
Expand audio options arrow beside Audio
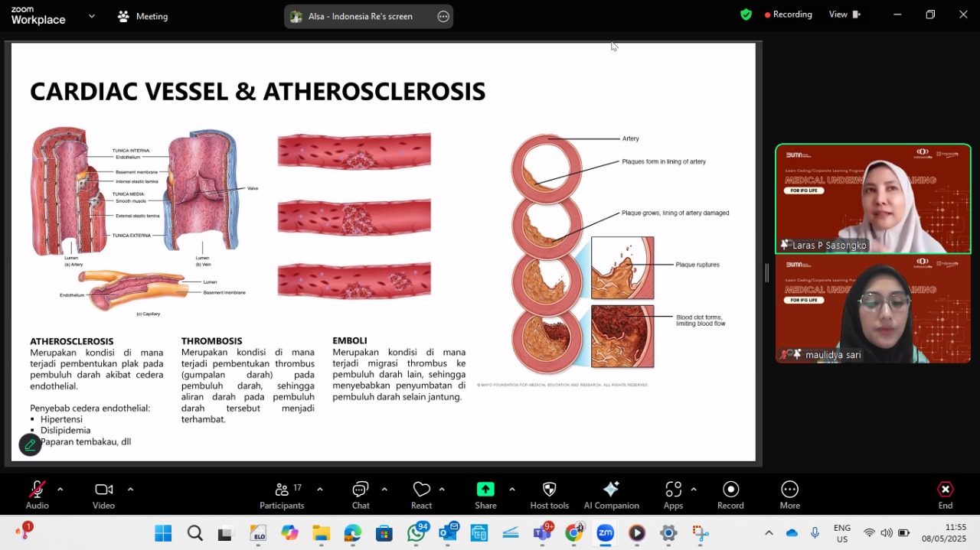tap(60, 490)
